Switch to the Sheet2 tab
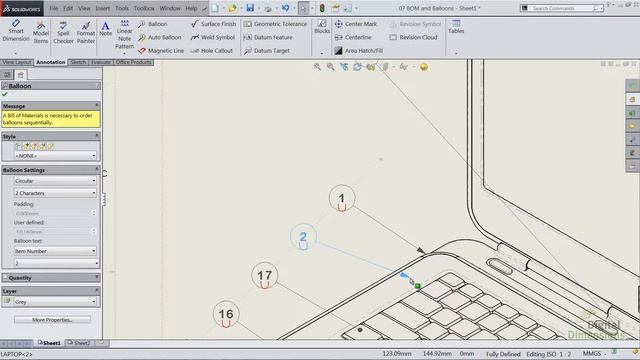The image size is (640, 360). 78,343
